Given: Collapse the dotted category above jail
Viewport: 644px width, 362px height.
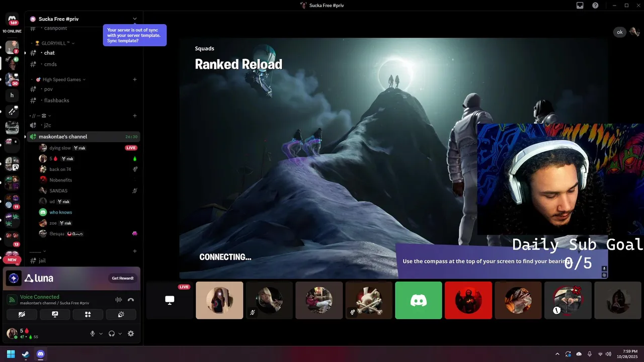Looking at the screenshot, I should [x=38, y=251].
